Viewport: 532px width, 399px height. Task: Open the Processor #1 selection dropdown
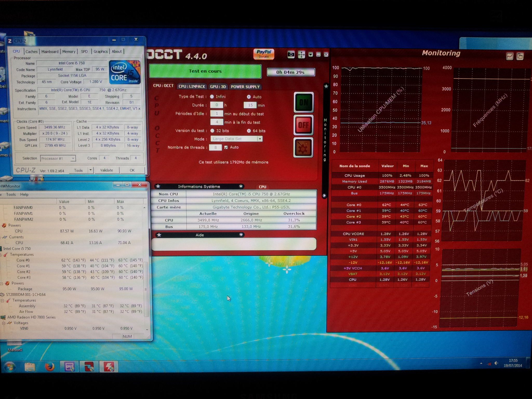coord(73,158)
